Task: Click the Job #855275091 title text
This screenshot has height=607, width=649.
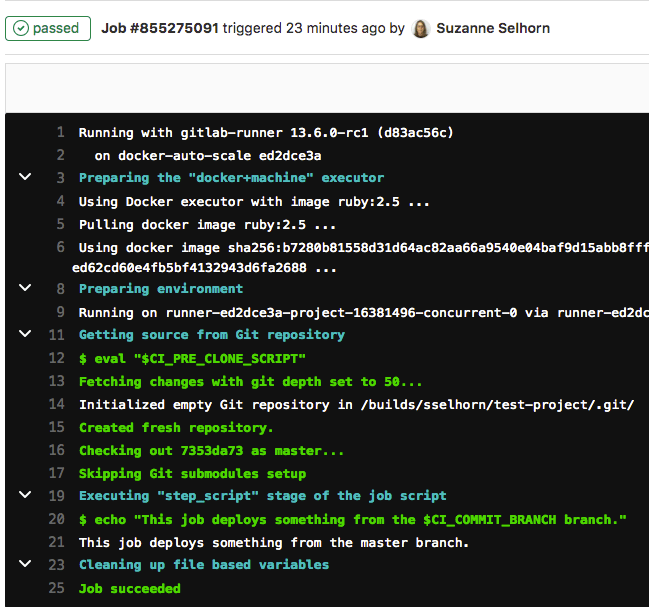Action: (x=160, y=28)
